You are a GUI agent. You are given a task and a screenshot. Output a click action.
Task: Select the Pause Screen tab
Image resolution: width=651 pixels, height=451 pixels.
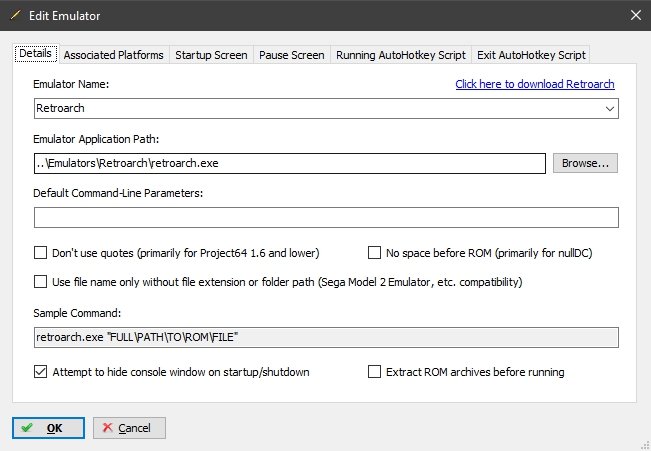291,55
